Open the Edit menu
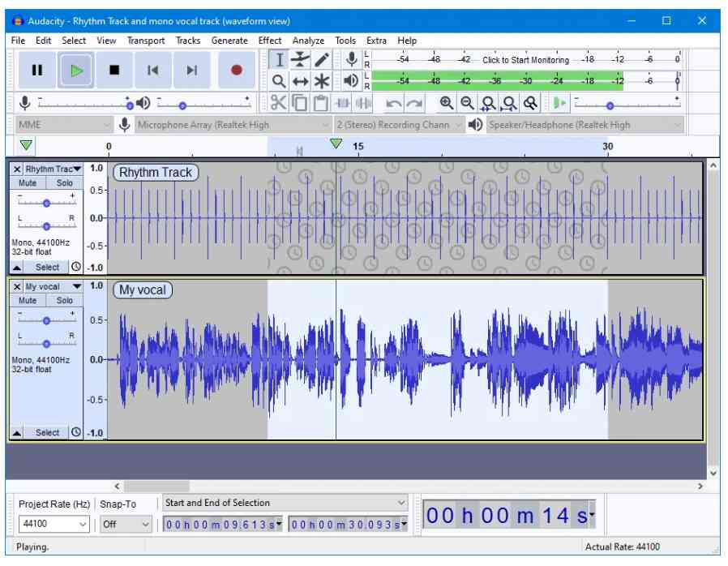 pos(43,41)
